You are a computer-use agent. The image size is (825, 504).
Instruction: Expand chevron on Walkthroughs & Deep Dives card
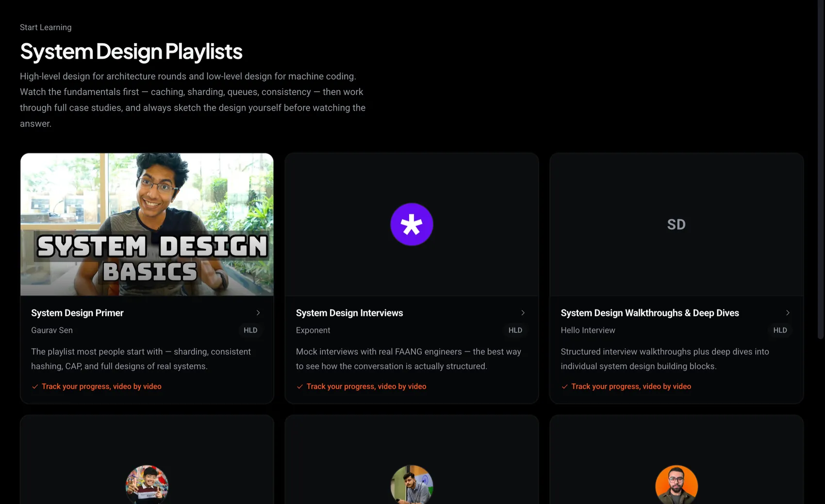tap(788, 313)
